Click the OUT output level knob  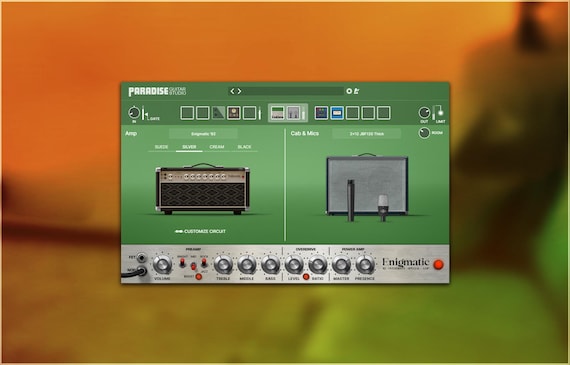pyautogui.click(x=424, y=113)
